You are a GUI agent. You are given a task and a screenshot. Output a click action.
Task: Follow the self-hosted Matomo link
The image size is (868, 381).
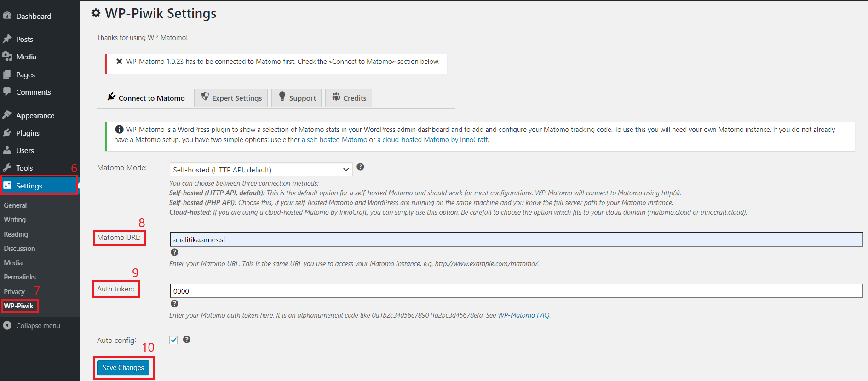coord(334,140)
